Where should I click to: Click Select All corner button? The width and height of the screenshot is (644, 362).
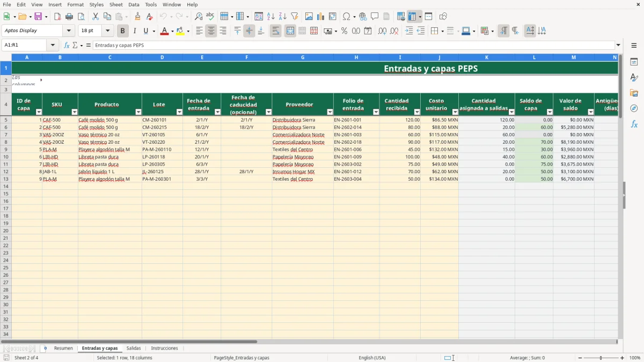click(5, 57)
